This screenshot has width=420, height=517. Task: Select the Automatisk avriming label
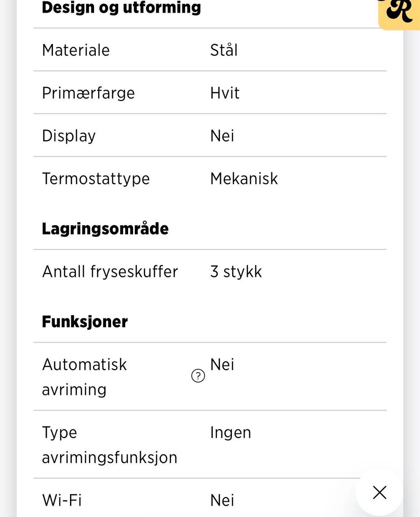84,377
